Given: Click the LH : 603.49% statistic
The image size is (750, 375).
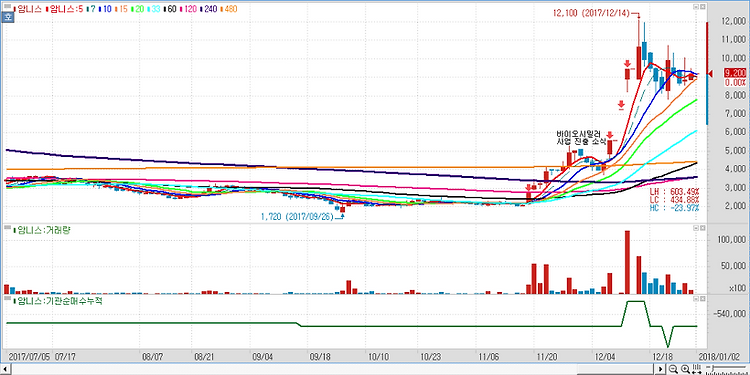Looking at the screenshot, I should coord(674,191).
